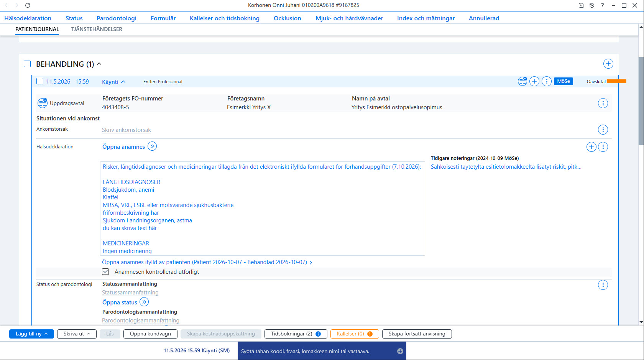644x360 pixels.
Task: Open three-dot menu in Käynti row header
Action: 547,81
